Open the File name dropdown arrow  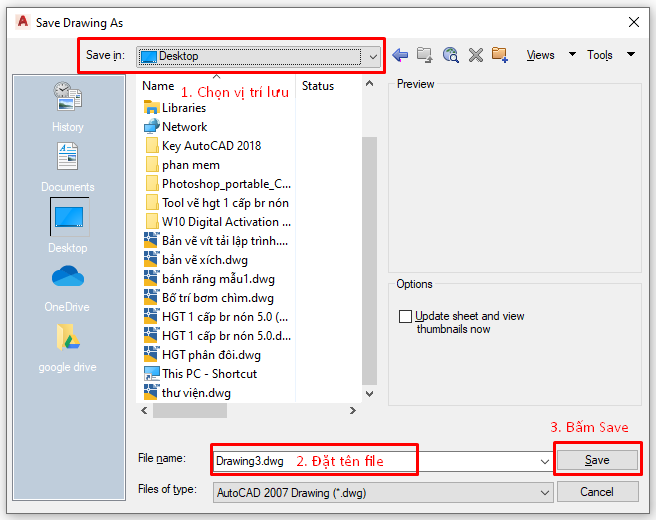[544, 461]
